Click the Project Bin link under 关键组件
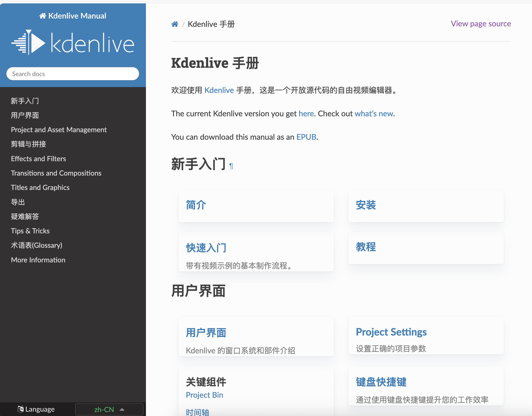 205,395
